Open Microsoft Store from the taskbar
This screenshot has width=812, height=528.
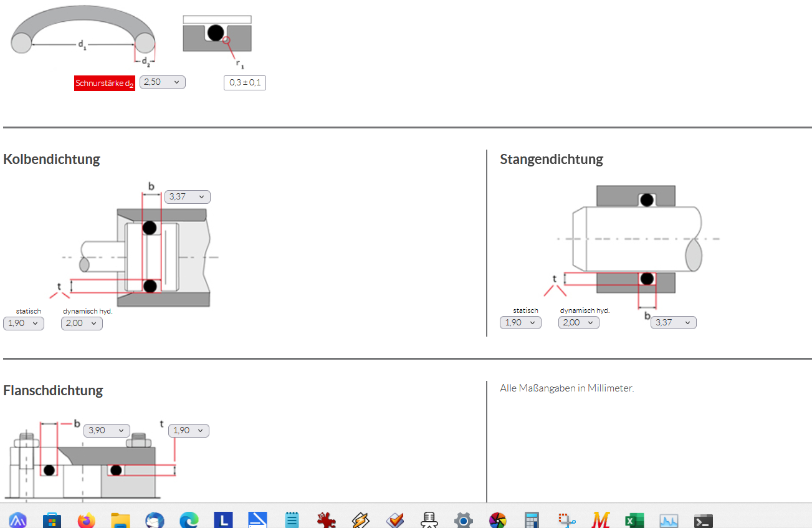pyautogui.click(x=52, y=521)
